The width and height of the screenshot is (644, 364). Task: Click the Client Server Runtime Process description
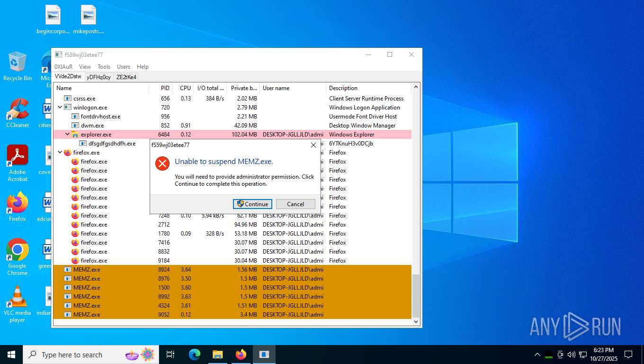pos(367,99)
